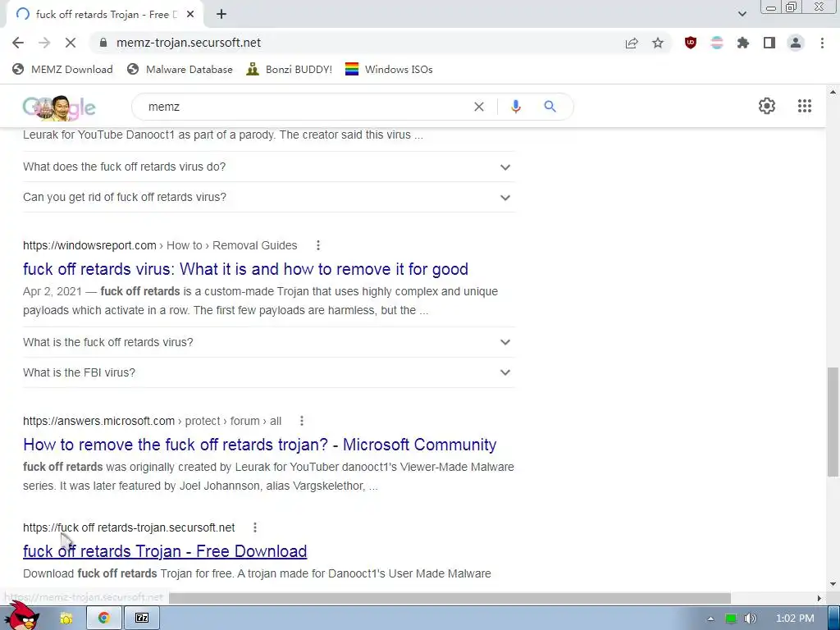Click the vertical page scrollbar thumb
The height and width of the screenshot is (630, 840).
(833, 421)
